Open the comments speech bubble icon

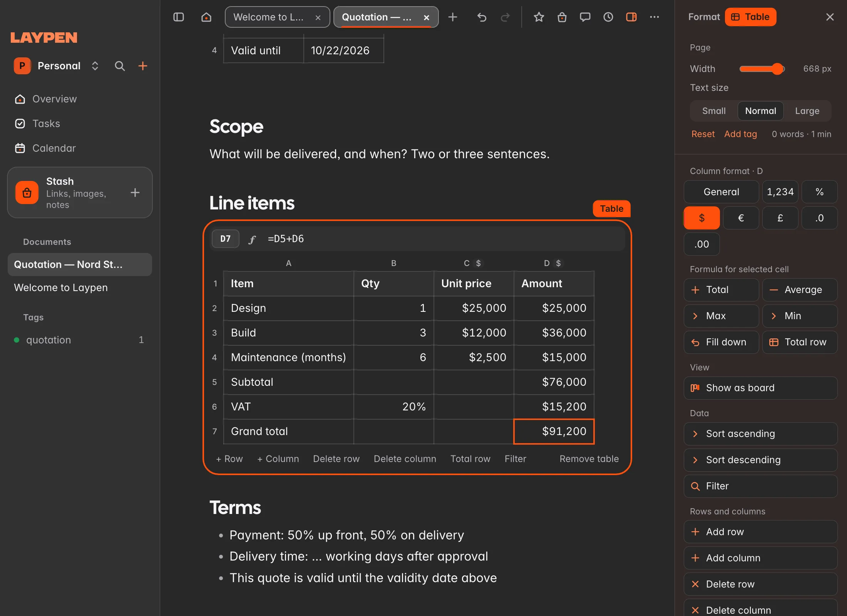[x=585, y=17]
